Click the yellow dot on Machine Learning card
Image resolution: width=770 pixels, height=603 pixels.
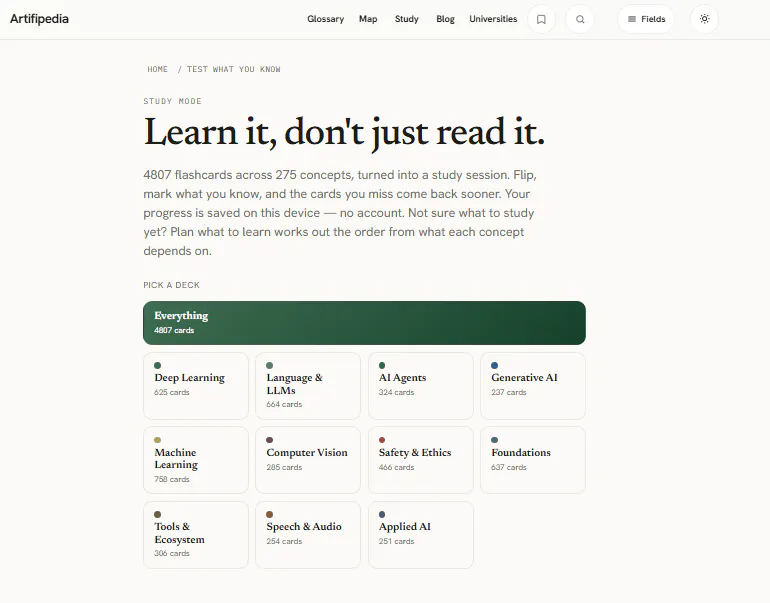[158, 440]
